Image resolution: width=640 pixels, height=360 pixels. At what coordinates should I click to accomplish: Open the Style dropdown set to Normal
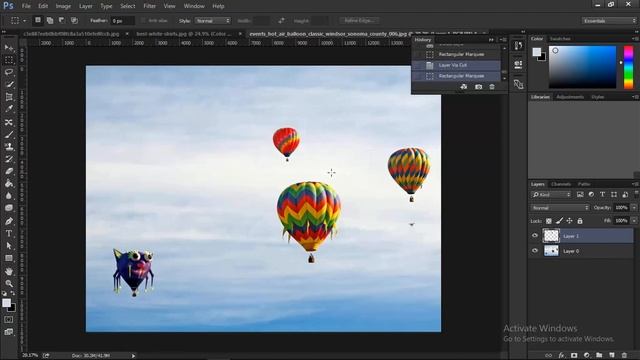[213, 20]
